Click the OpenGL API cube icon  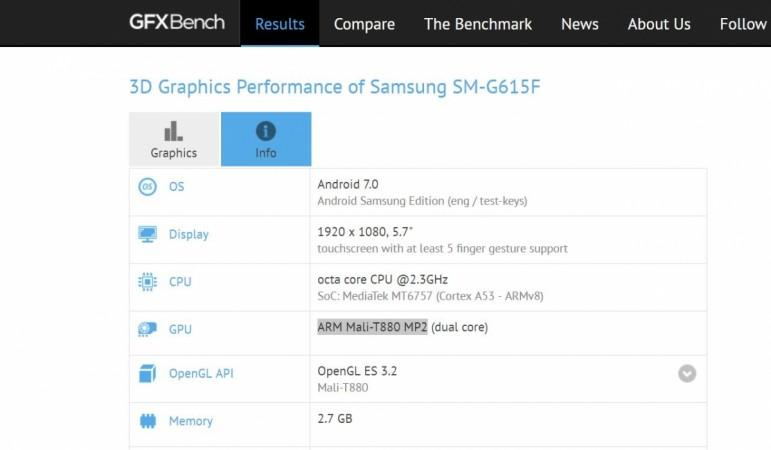pos(147,374)
